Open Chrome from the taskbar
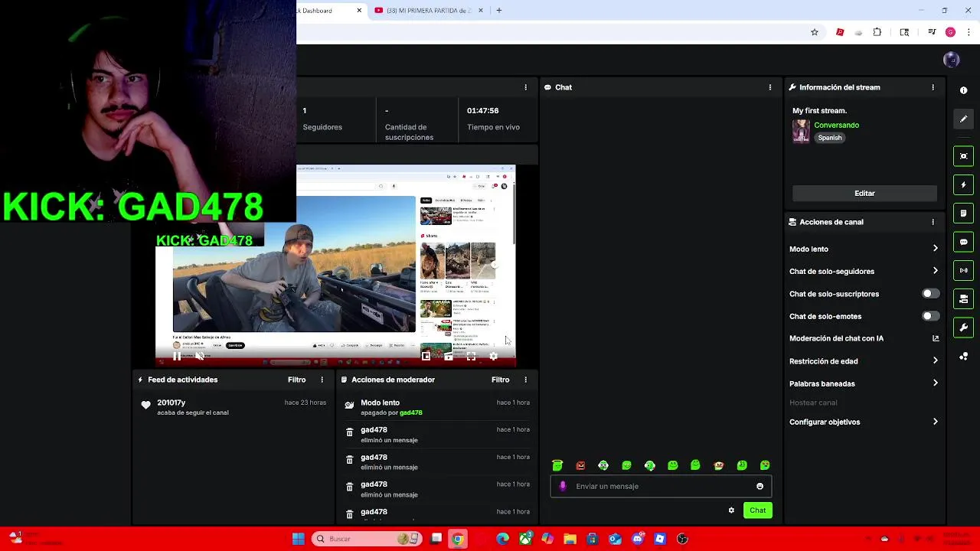 (x=457, y=539)
